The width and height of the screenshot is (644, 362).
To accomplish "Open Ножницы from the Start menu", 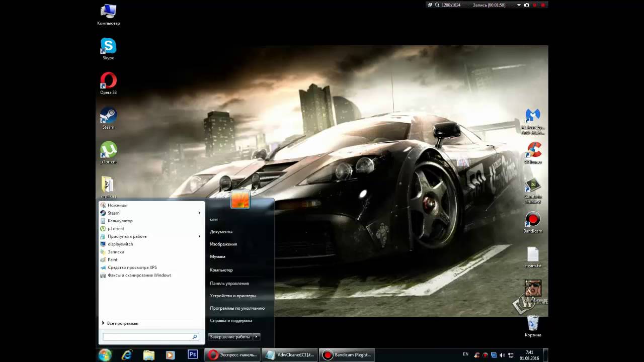I will (151, 205).
